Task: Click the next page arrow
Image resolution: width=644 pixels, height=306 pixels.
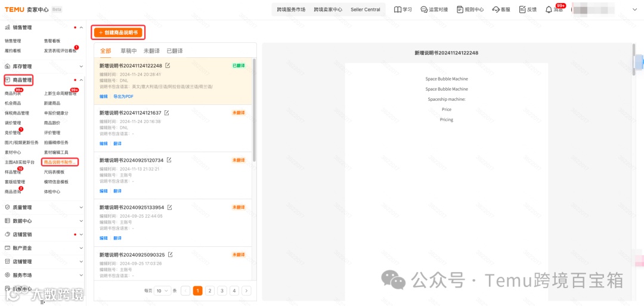Action: point(246,291)
